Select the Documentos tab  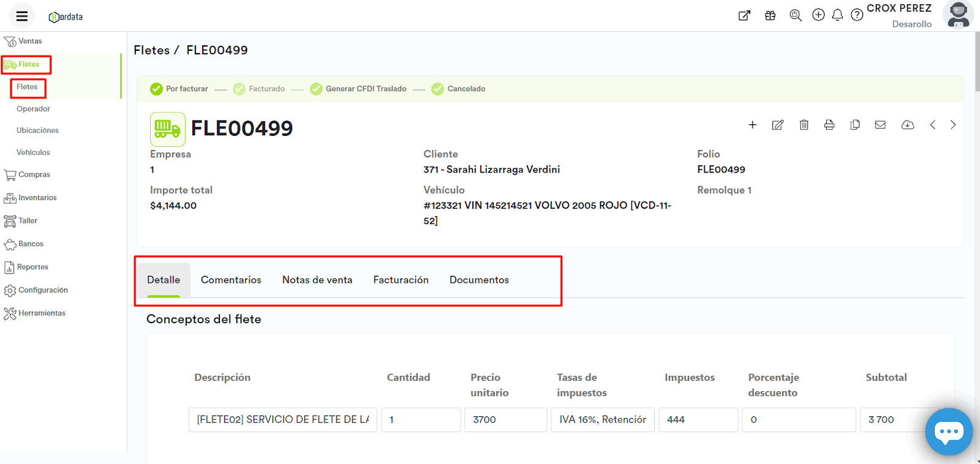tap(479, 280)
